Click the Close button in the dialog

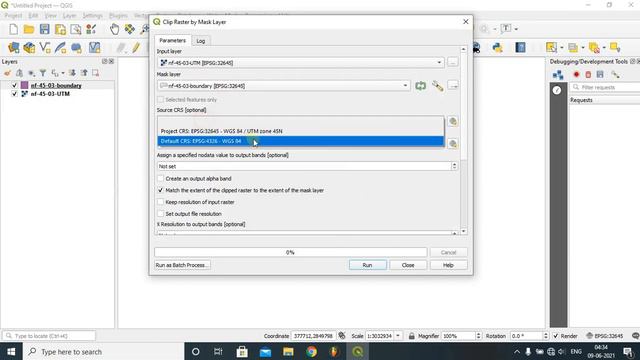pyautogui.click(x=408, y=265)
